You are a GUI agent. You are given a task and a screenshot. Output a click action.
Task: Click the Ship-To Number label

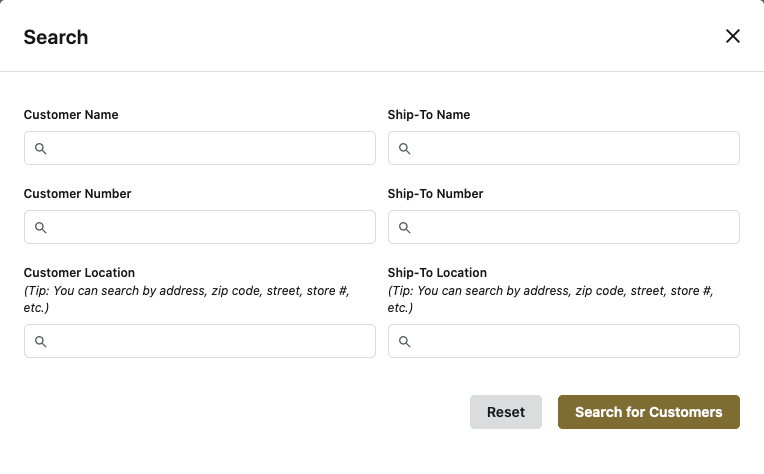click(x=435, y=194)
